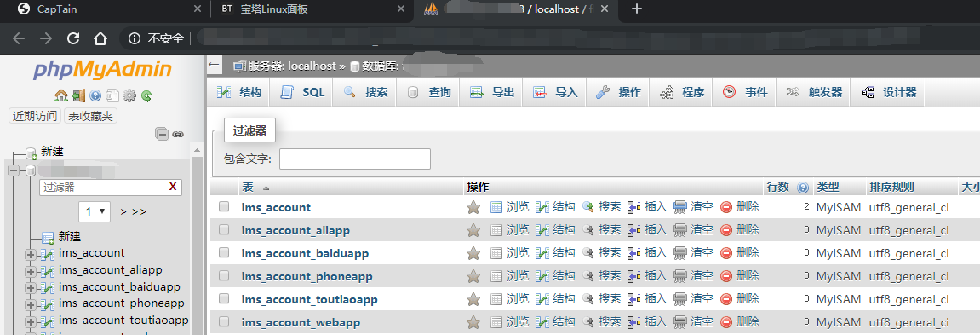Open MySQL documentation page icon in sidebar
Screen dimensions: 980x335
click(x=112, y=95)
